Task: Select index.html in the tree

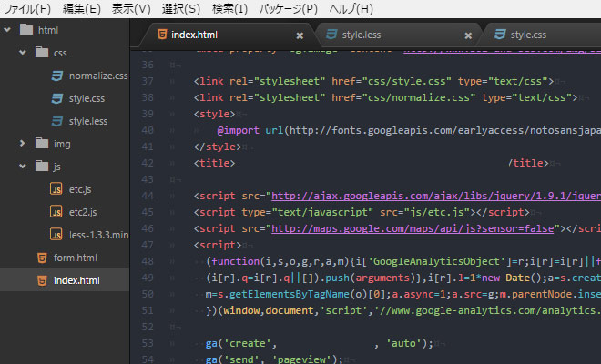Action: click(x=76, y=280)
